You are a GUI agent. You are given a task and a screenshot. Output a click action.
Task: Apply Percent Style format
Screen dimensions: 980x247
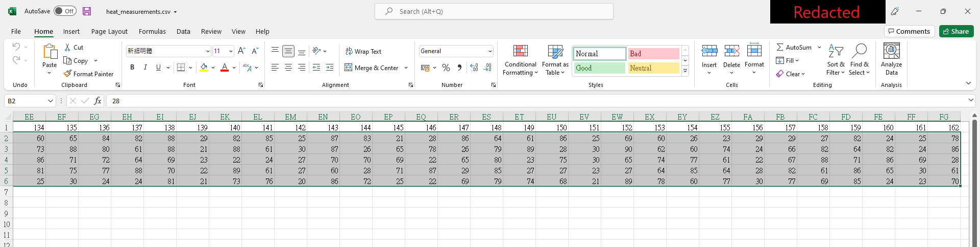[x=446, y=67]
